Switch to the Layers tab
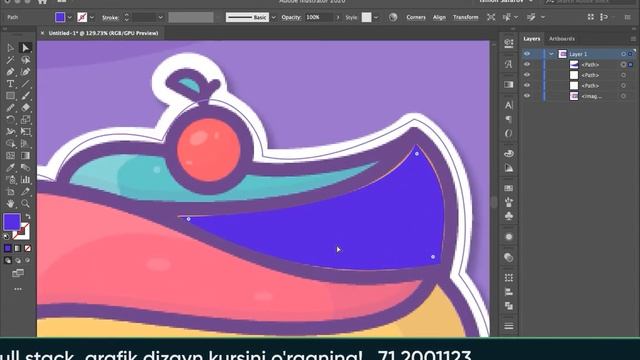The width and height of the screenshot is (640, 360). (532, 39)
